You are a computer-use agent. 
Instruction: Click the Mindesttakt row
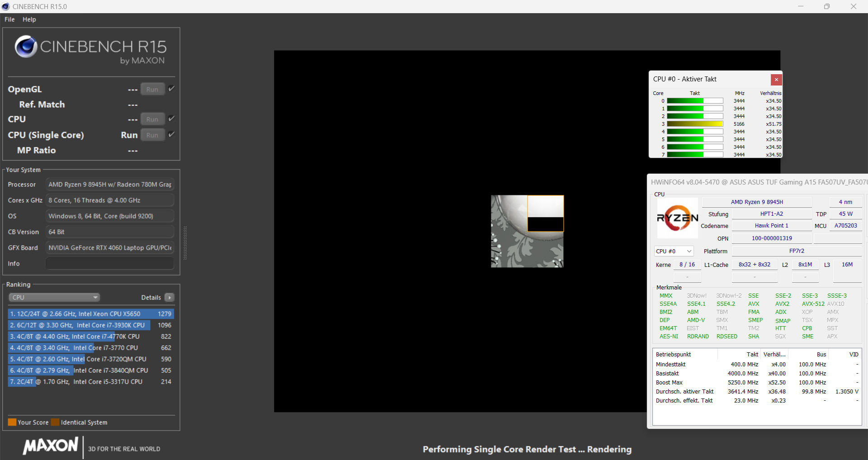coord(757,365)
